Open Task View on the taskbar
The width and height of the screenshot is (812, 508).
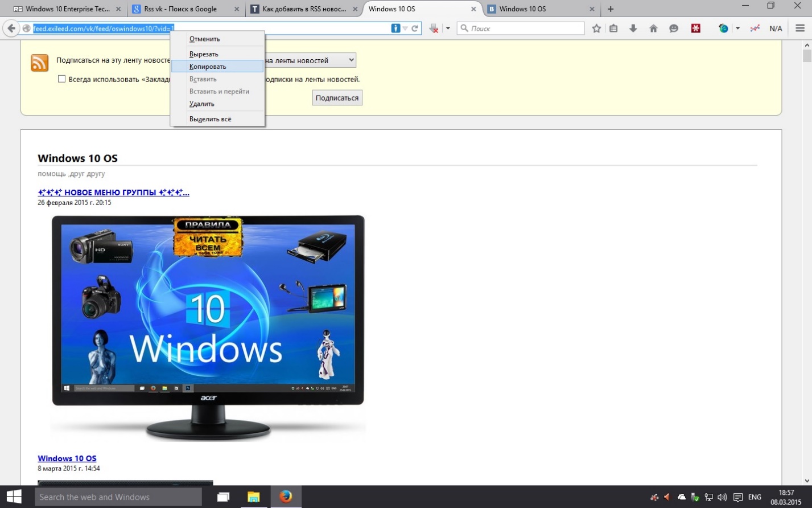pyautogui.click(x=223, y=497)
